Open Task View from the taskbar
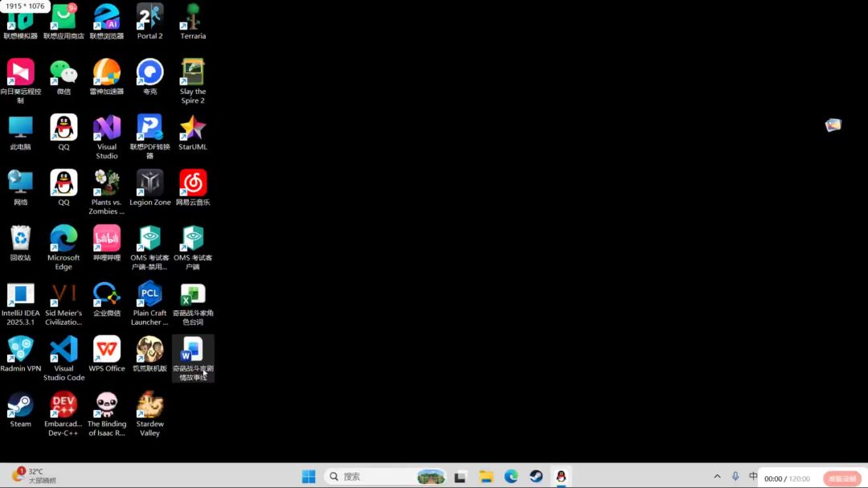868x488 pixels. click(x=460, y=477)
